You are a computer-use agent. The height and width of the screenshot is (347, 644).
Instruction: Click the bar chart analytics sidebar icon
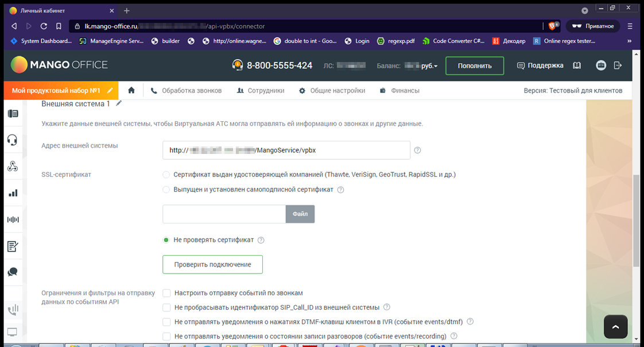(x=12, y=193)
